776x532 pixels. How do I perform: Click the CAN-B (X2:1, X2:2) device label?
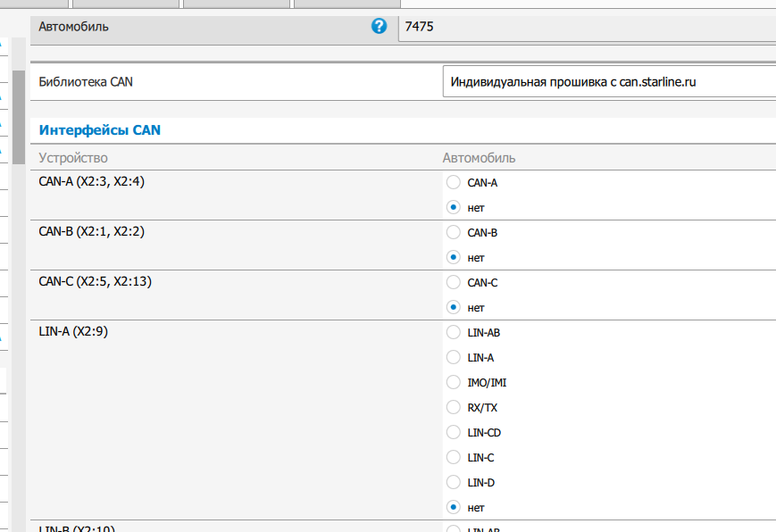tap(92, 231)
